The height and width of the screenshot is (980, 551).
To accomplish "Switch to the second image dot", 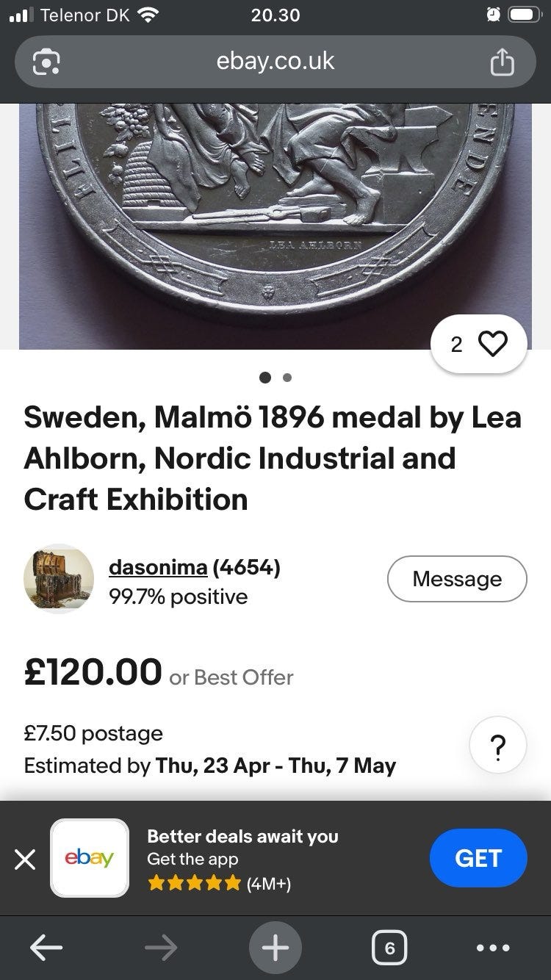I will [287, 378].
